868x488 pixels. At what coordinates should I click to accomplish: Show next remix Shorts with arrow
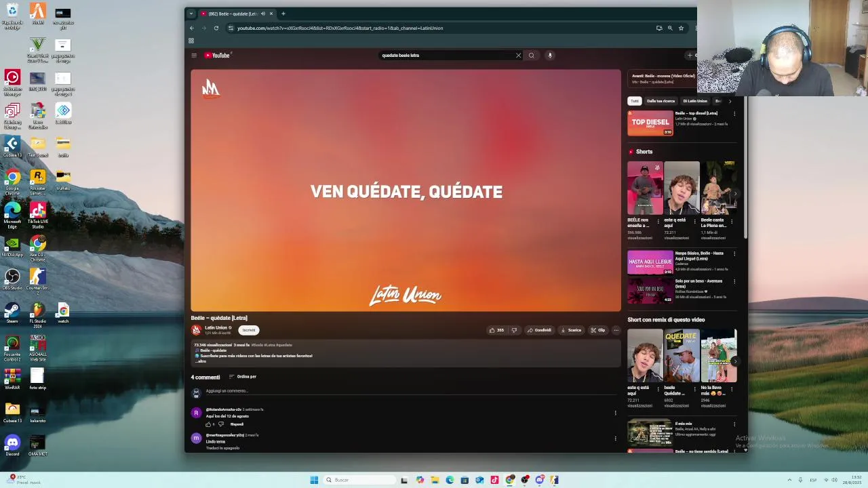(x=735, y=361)
